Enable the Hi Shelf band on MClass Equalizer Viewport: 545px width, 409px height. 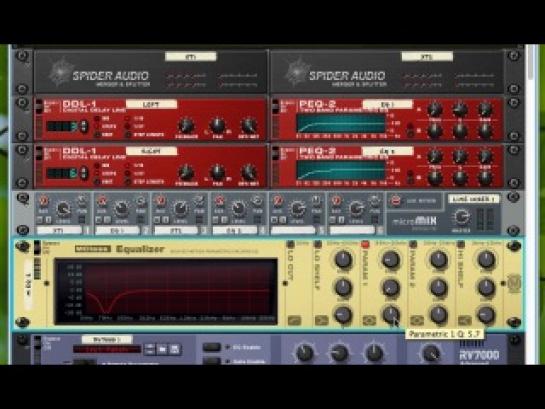(x=461, y=244)
